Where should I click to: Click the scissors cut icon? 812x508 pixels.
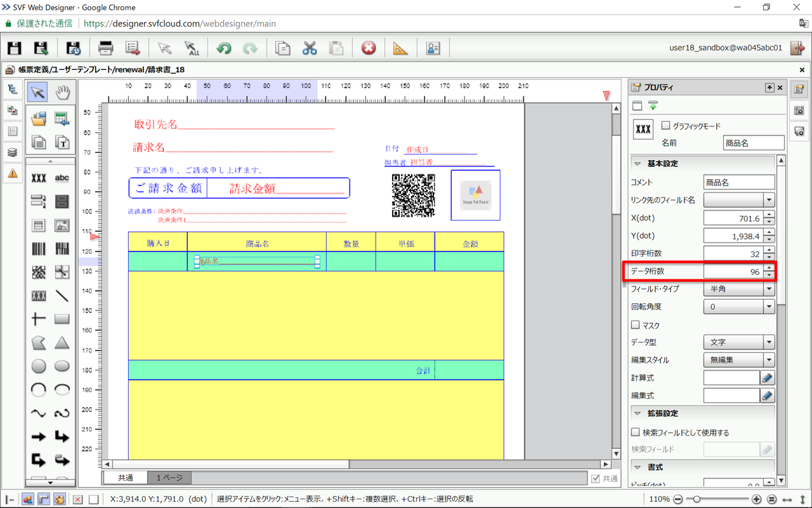[x=309, y=48]
